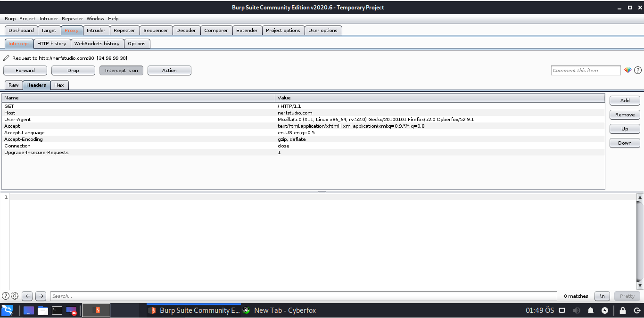Switch to the Raw view tab

(x=14, y=85)
